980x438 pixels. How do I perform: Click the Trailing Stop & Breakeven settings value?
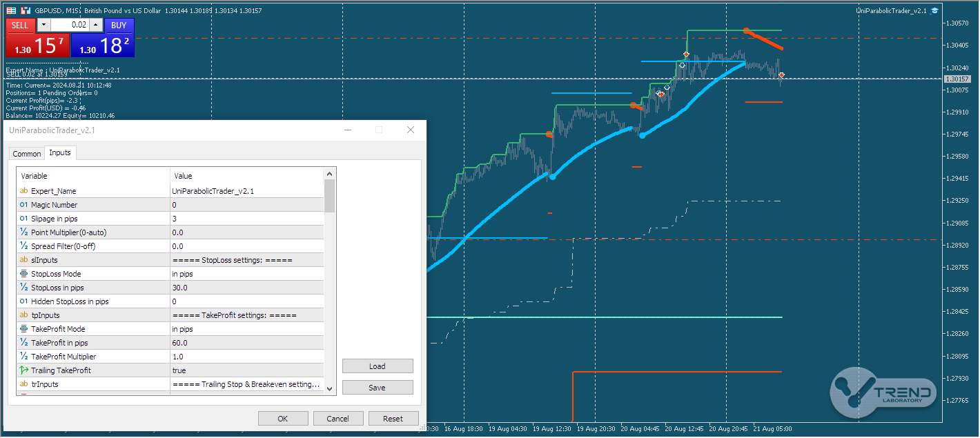pos(247,384)
